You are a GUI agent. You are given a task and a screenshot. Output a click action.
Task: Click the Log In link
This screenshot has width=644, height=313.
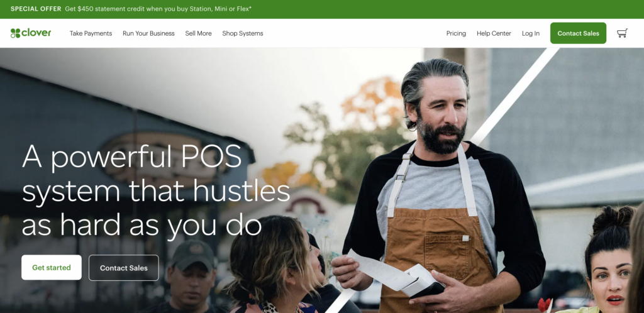click(x=531, y=34)
